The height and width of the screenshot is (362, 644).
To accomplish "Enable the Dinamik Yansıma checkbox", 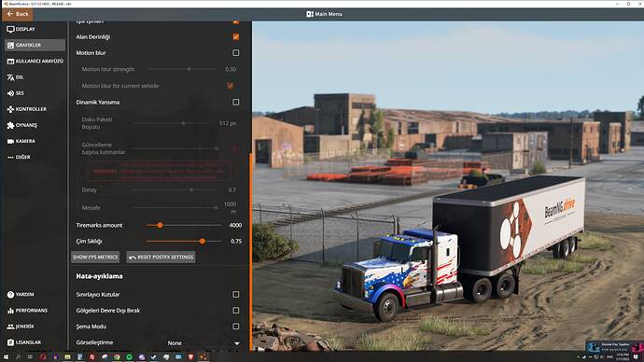I will pos(236,103).
